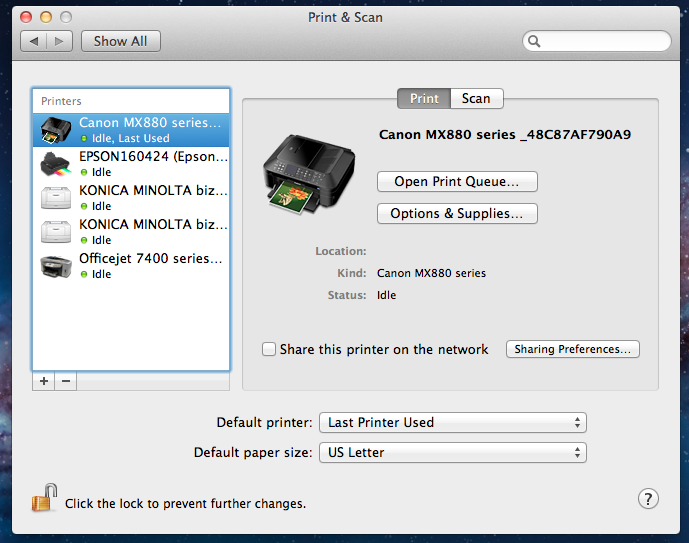This screenshot has width=689, height=543.
Task: Click the magnifying glass search icon
Action: [534, 41]
